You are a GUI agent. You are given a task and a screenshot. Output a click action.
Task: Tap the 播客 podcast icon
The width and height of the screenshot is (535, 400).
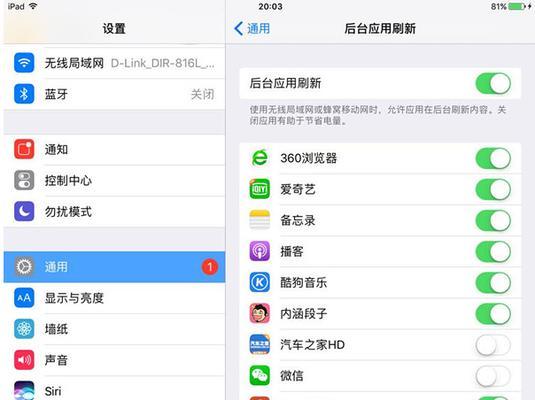260,251
